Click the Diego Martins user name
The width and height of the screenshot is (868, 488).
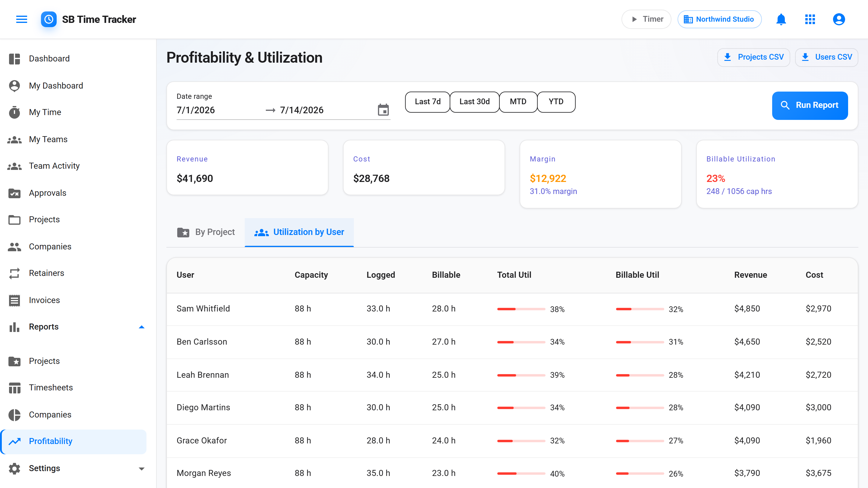click(203, 408)
